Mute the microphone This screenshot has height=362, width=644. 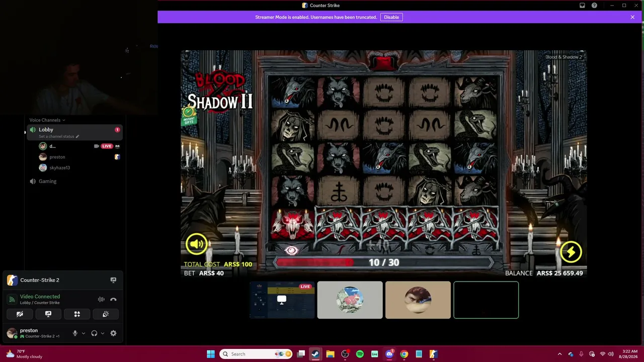tap(75, 333)
